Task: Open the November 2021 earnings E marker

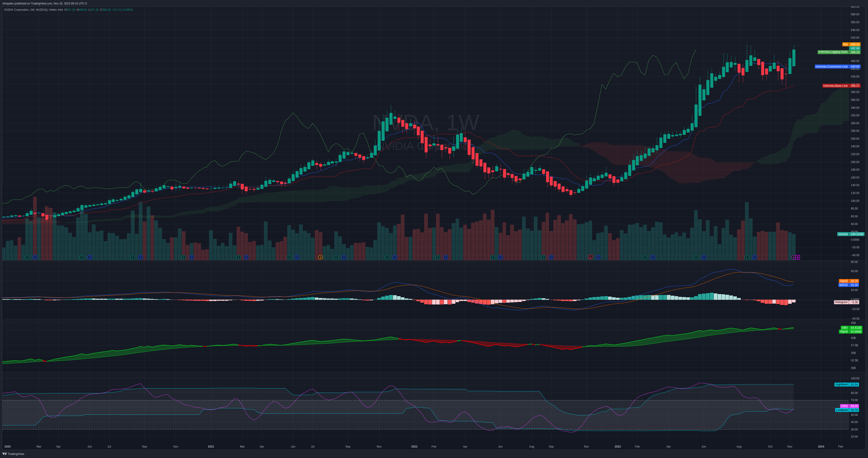Action: [387, 257]
